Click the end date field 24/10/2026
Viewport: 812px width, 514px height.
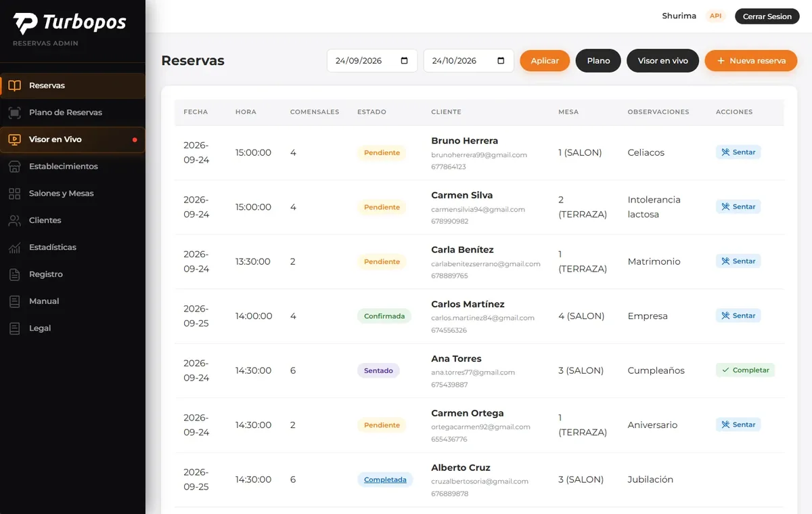468,60
